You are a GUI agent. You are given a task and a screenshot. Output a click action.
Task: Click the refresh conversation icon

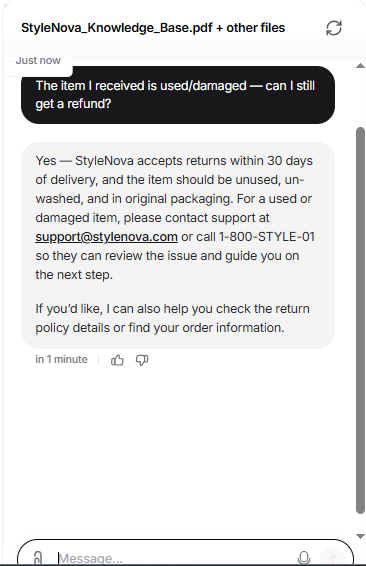pyautogui.click(x=334, y=28)
